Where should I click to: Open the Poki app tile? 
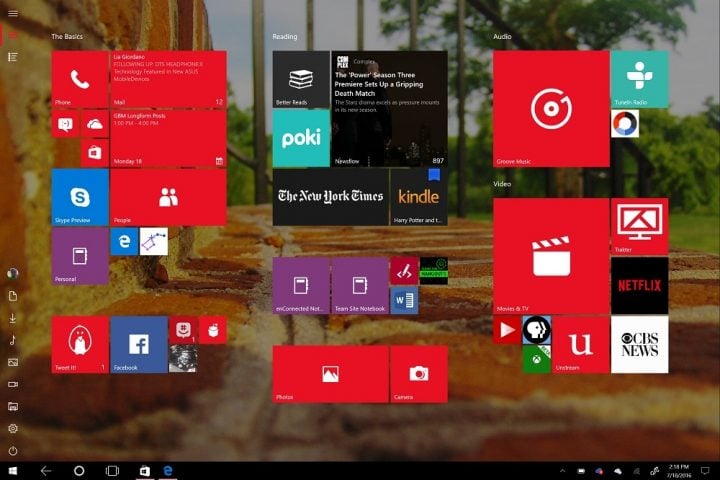pyautogui.click(x=301, y=138)
